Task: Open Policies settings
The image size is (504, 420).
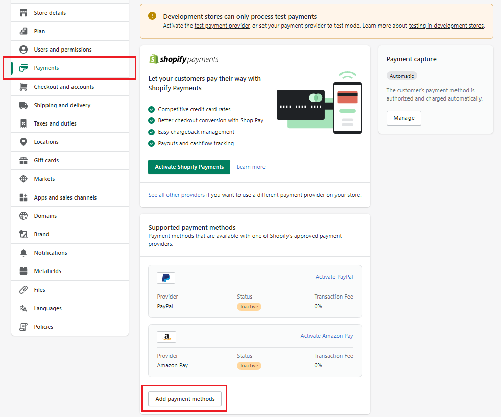Action: pyautogui.click(x=70, y=327)
